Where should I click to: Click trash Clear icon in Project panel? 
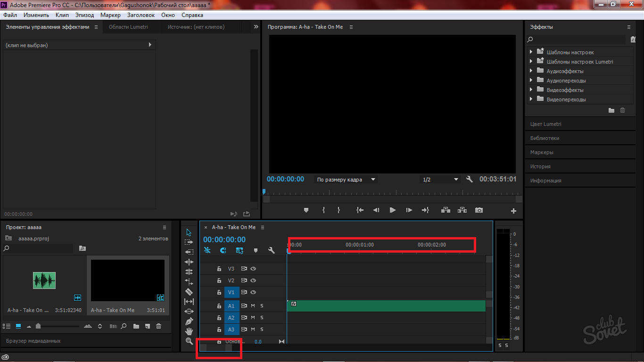point(158,326)
